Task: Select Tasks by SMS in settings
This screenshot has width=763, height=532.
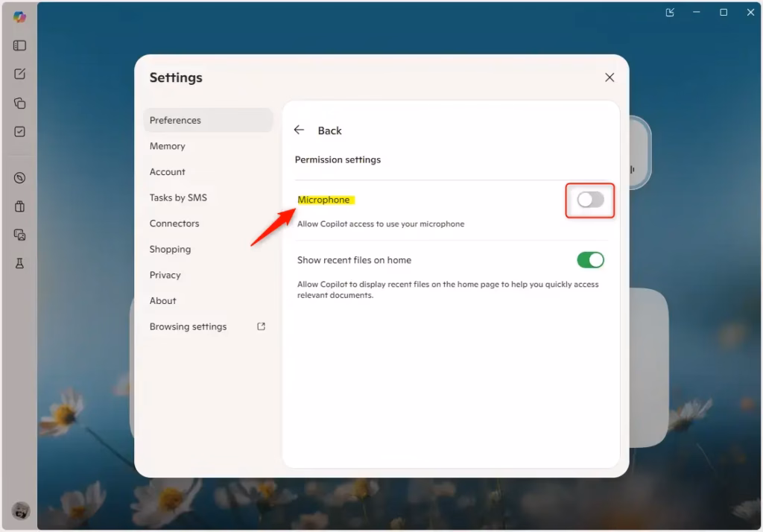Action: tap(178, 197)
